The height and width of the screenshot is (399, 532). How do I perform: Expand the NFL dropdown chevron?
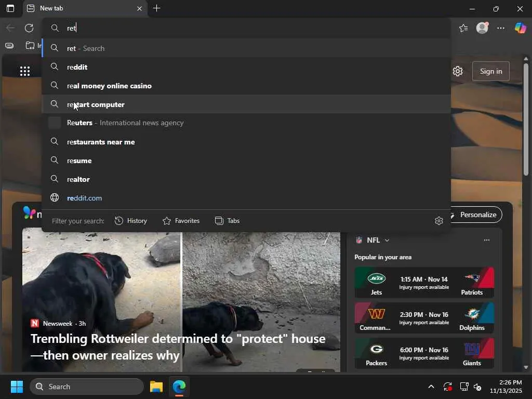(x=387, y=240)
